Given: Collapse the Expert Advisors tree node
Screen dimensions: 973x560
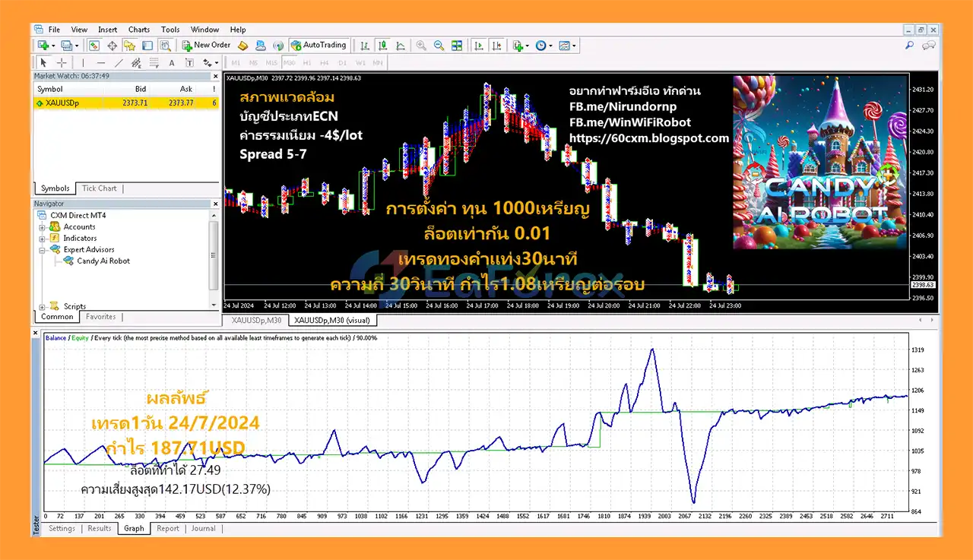Looking at the screenshot, I should point(43,249).
